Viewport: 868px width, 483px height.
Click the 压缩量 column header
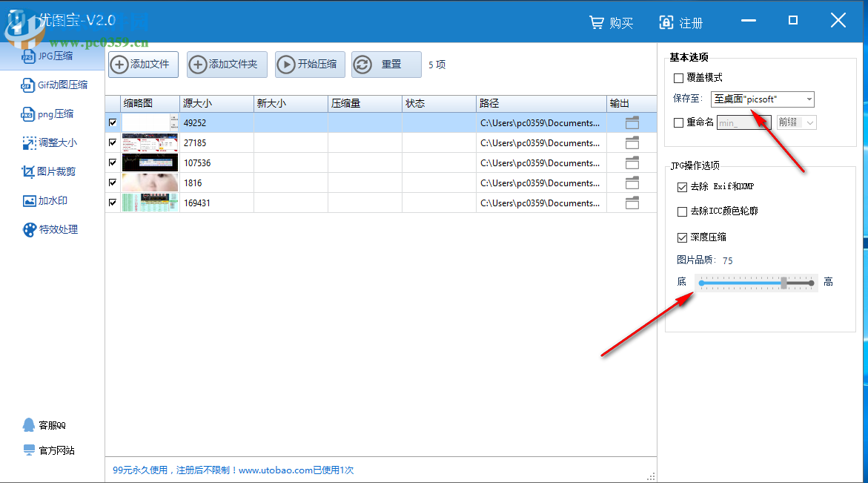(365, 104)
